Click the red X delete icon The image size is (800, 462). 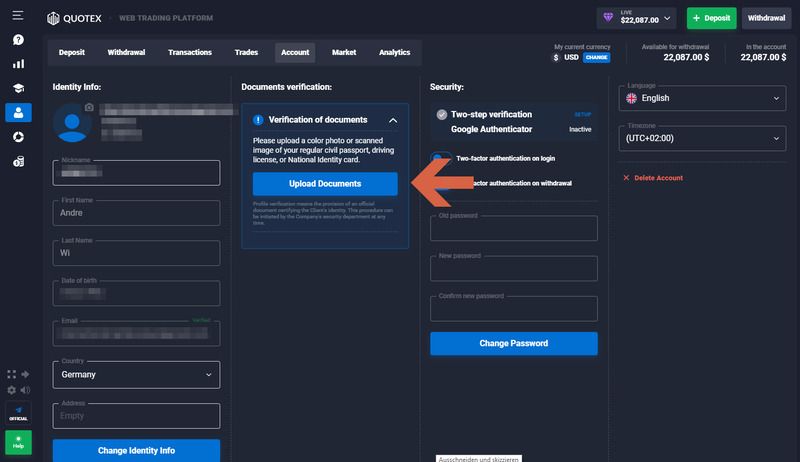tap(626, 178)
